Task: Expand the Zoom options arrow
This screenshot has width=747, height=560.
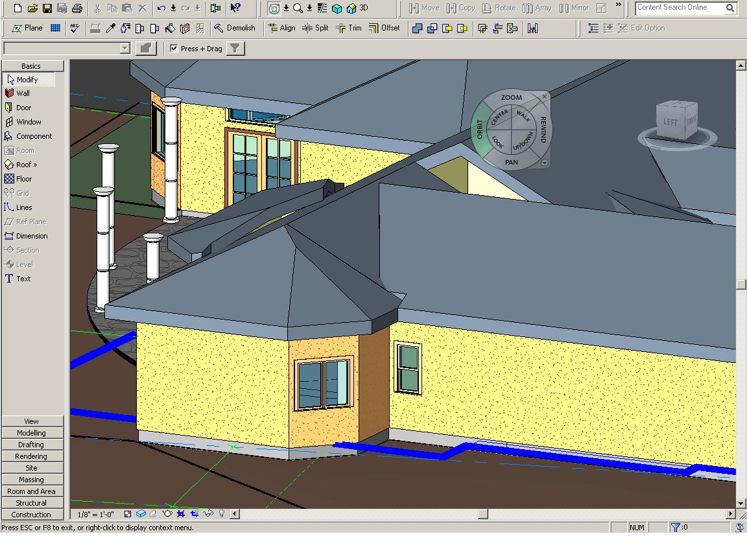Action: pyautogui.click(x=310, y=8)
